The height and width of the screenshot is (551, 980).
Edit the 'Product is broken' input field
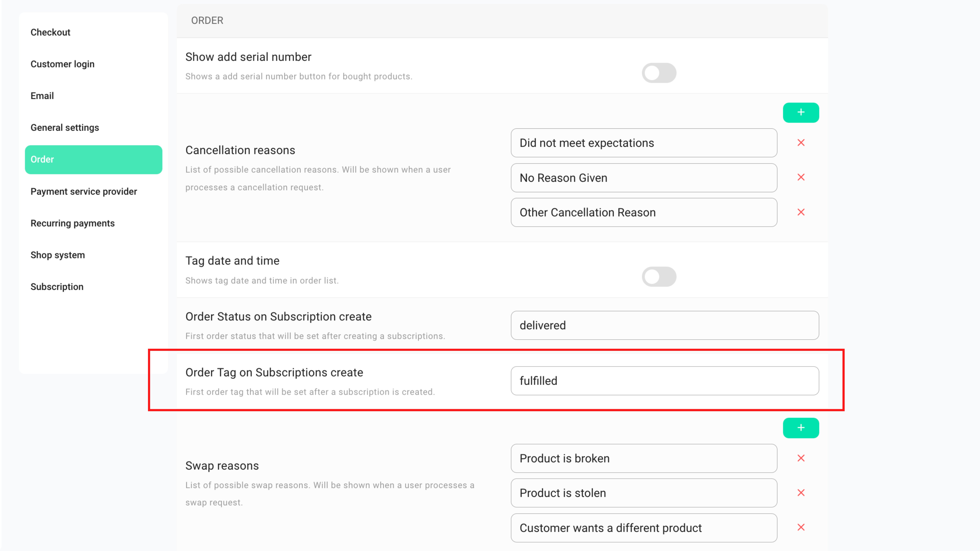644,458
